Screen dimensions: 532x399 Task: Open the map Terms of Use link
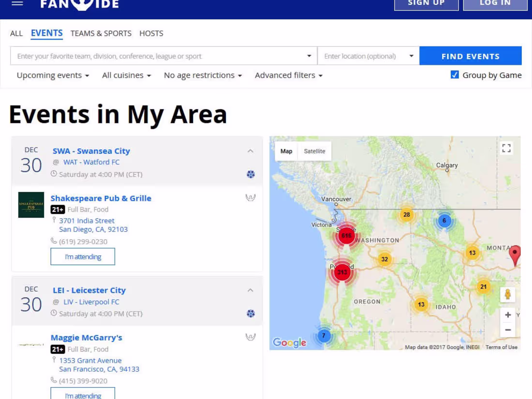(x=501, y=347)
